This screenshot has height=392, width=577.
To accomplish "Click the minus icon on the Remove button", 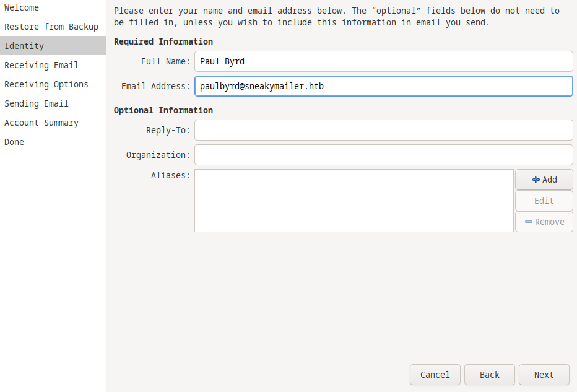I will click(529, 222).
